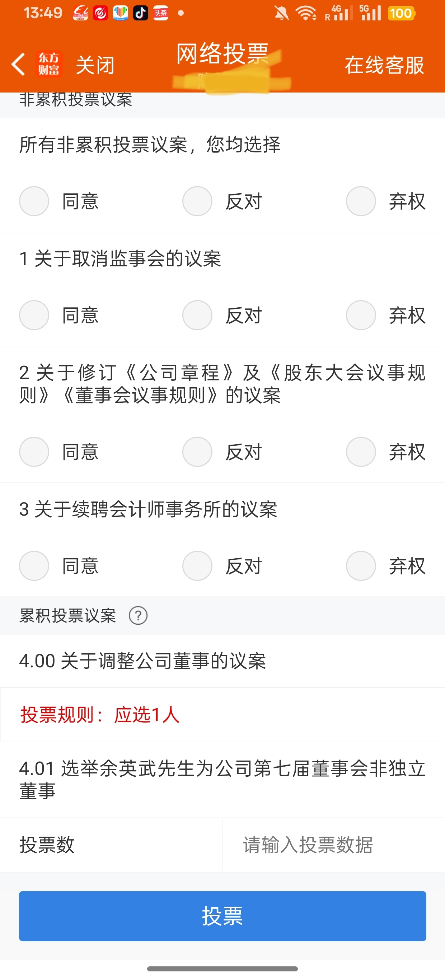Tap the battery 100 indicator
Viewport: 445px width, 980px height.
[x=401, y=13]
